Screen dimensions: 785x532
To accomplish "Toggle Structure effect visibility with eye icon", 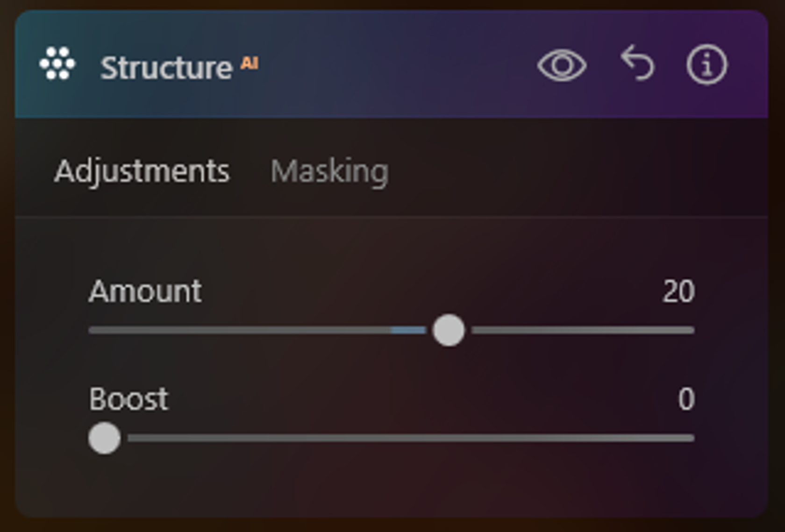I will tap(562, 65).
